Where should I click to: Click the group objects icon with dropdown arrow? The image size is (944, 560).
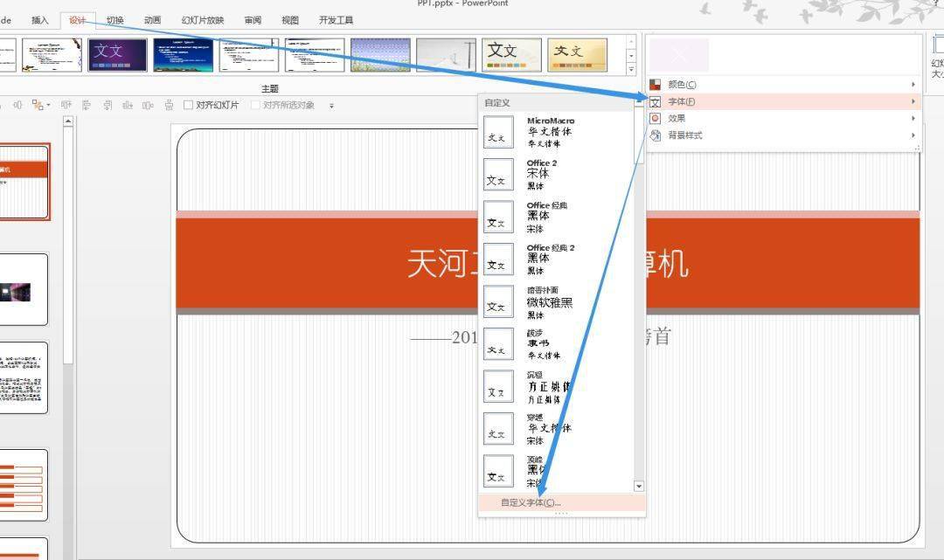click(40, 105)
